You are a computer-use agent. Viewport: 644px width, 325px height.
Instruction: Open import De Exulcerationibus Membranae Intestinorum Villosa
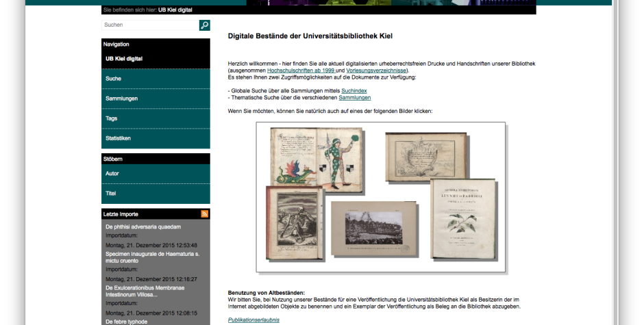(145, 291)
